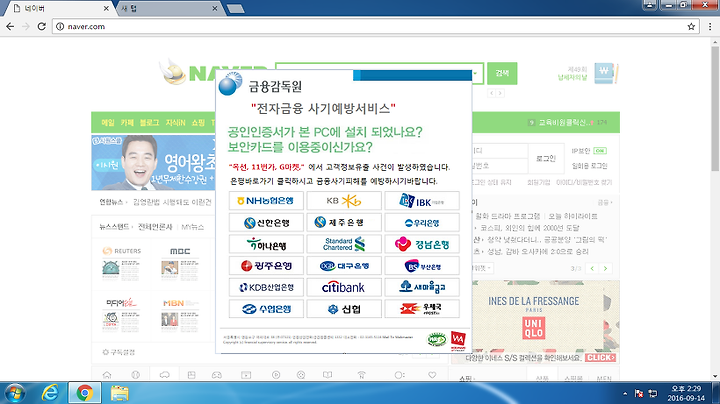The width and height of the screenshot is (720, 404).
Task: Open Chrome's three-dot menu
Action: (710, 27)
